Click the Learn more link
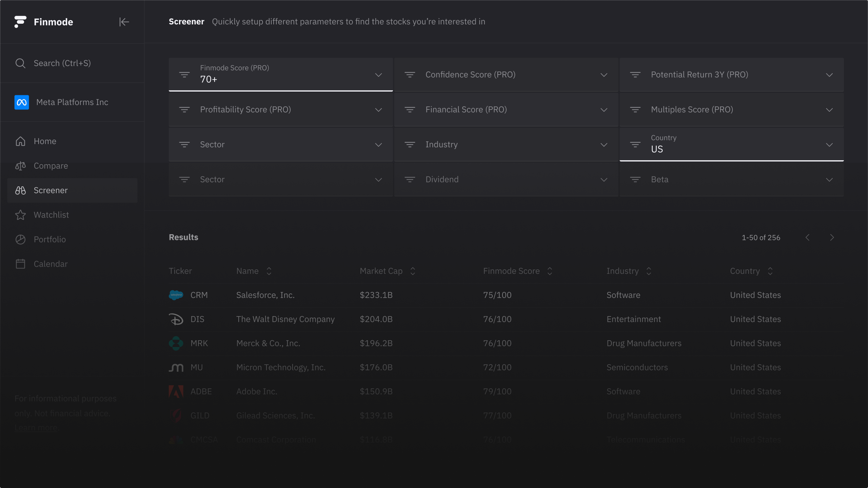This screenshot has width=868, height=488. point(37,428)
